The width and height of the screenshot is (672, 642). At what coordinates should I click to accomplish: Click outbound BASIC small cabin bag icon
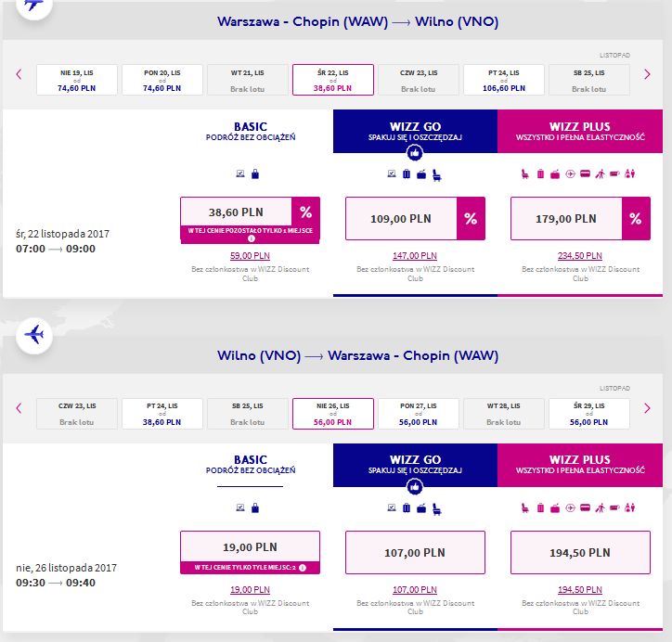(255, 173)
